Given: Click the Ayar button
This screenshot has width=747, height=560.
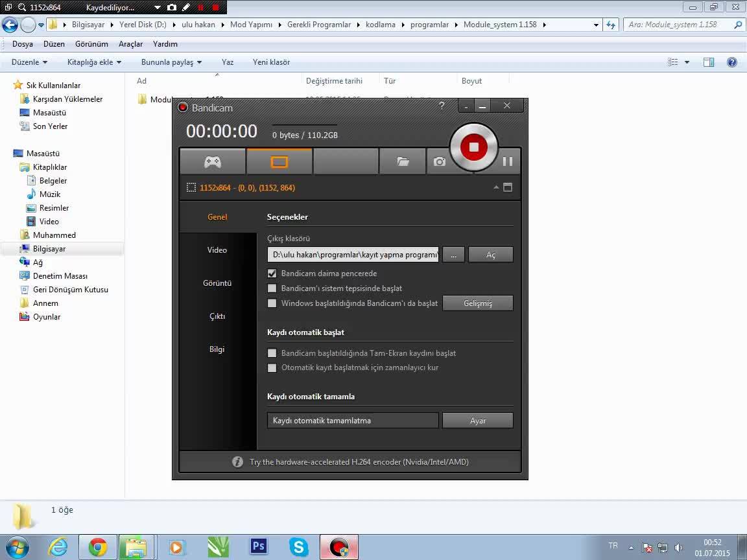Looking at the screenshot, I should click(x=478, y=421).
